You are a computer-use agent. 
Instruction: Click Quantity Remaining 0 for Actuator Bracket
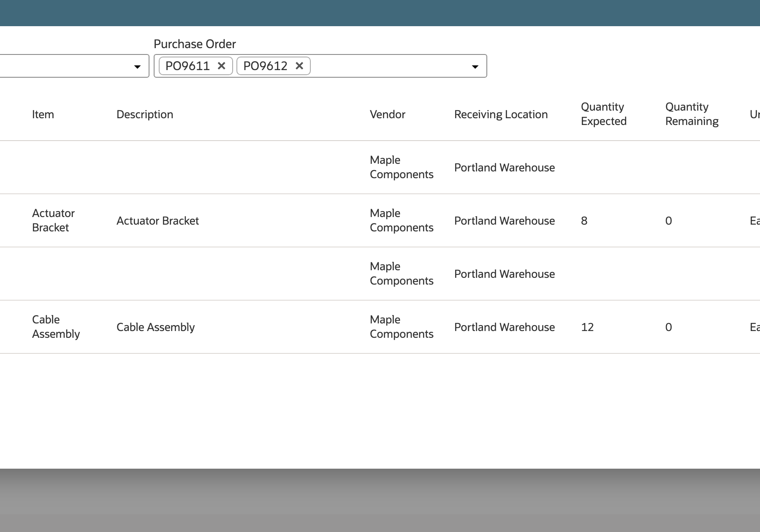[669, 221]
